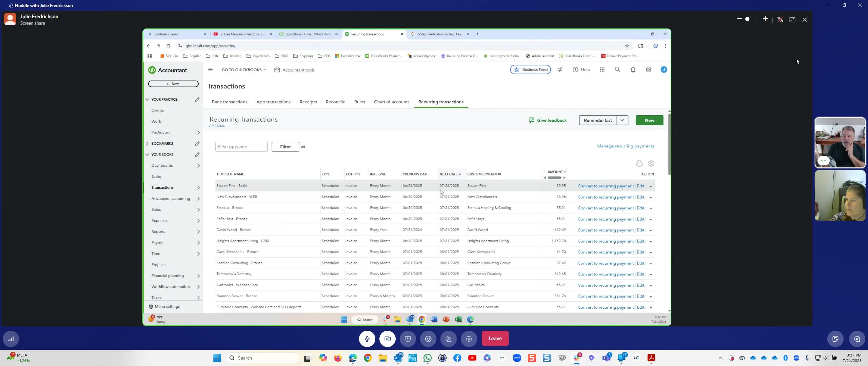
Task: Open Chart of accounts tab
Action: [392, 102]
